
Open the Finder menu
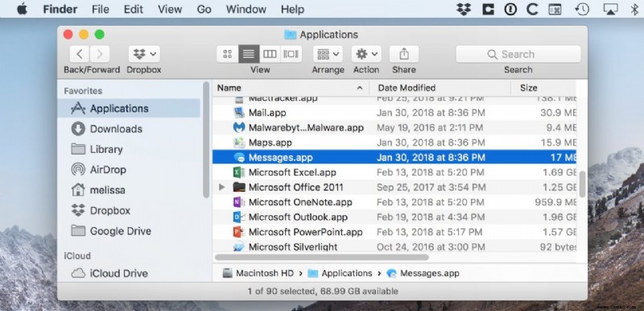(x=61, y=10)
